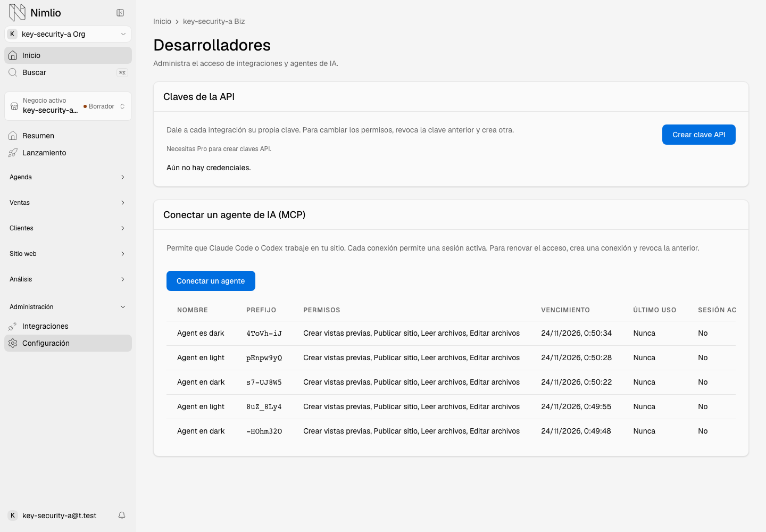The height and width of the screenshot is (532, 766).
Task: Select the prefix pEnpw9yQ cell
Action: pos(264,358)
